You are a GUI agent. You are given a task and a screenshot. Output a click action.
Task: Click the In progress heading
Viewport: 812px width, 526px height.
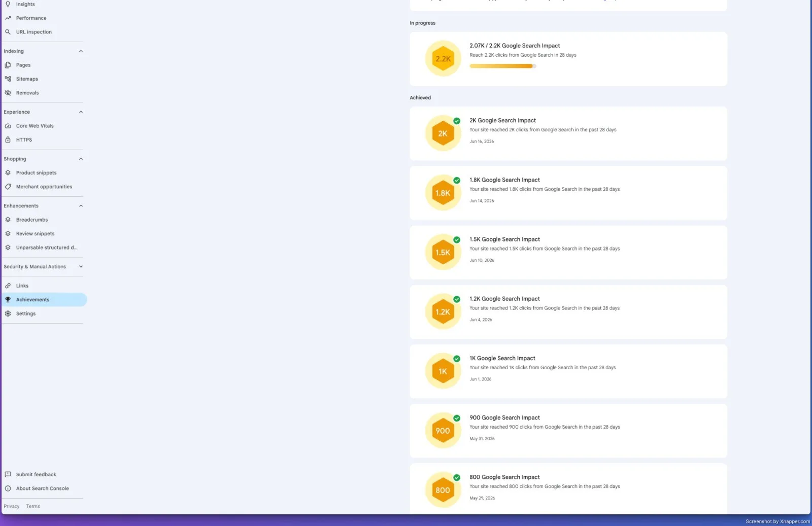click(x=422, y=23)
